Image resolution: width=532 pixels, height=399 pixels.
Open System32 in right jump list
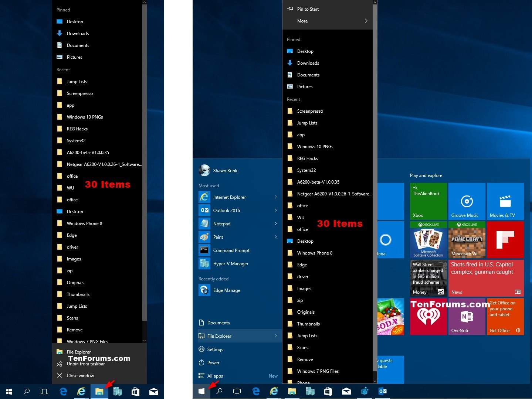[327, 170]
